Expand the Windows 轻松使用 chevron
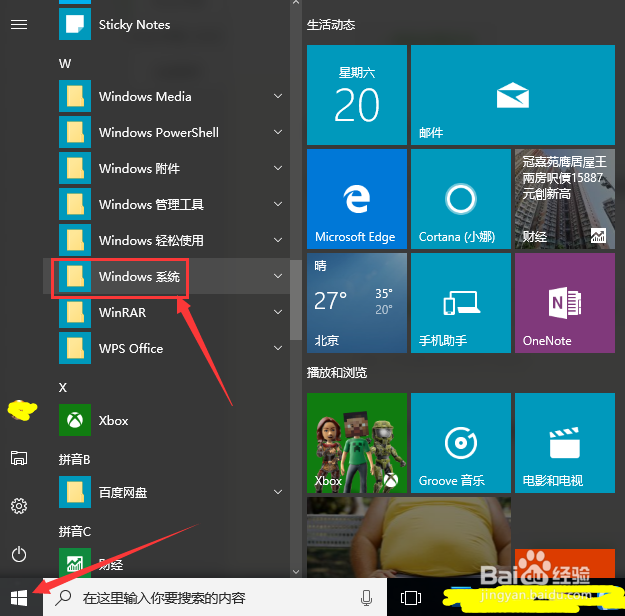 coord(278,240)
